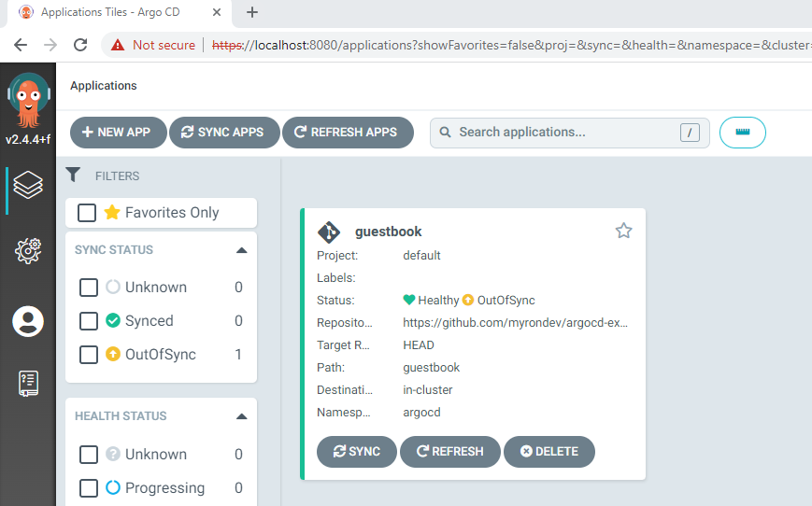
Task: Open a new browser tab
Action: [x=252, y=12]
